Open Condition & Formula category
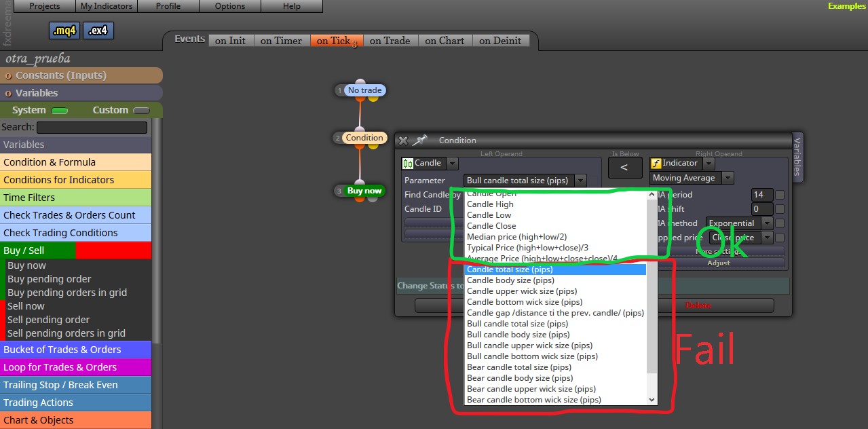 pos(76,162)
